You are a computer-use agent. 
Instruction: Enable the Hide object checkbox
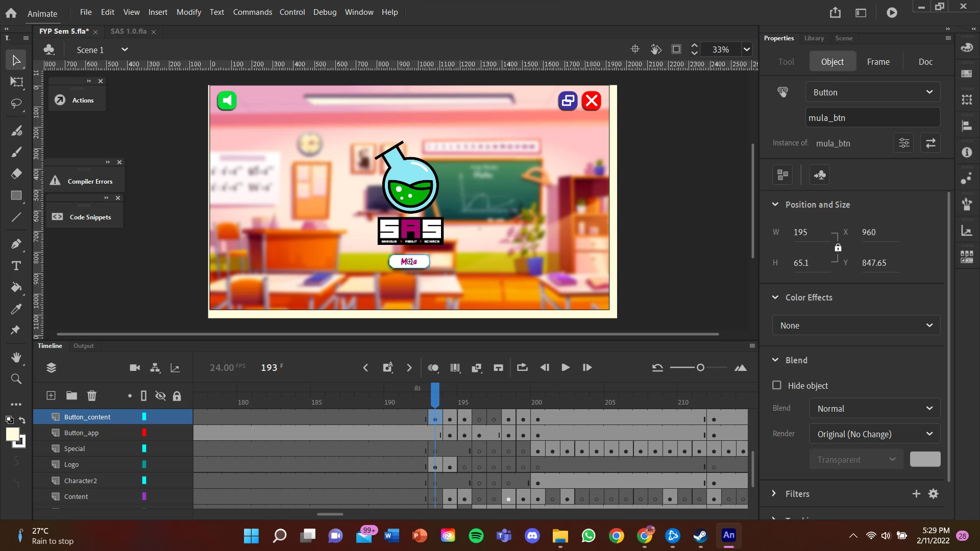tap(777, 385)
